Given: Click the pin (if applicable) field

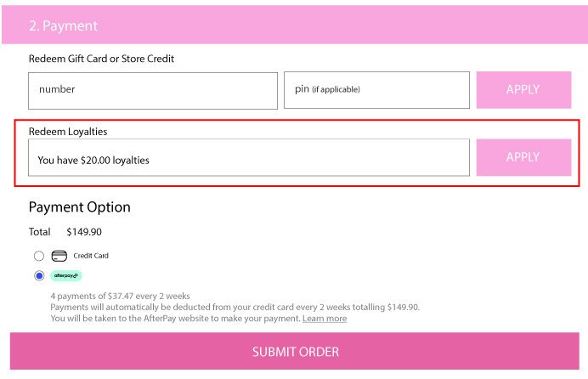Looking at the screenshot, I should coord(377,90).
